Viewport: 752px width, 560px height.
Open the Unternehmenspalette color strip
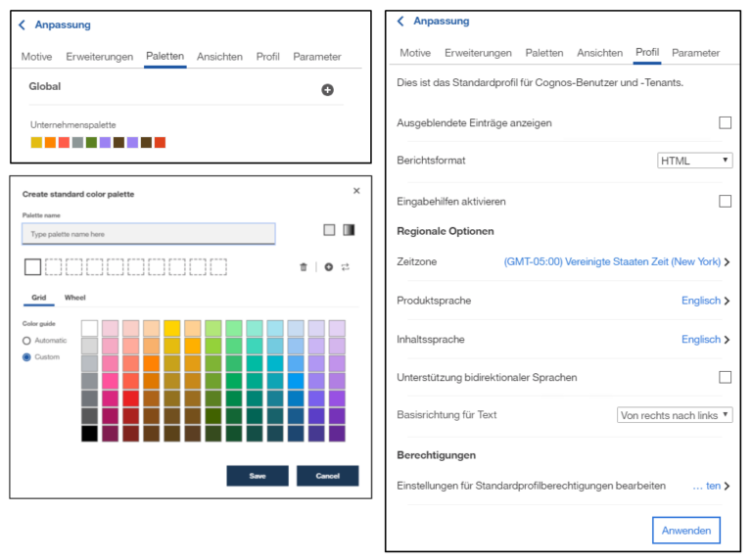98,142
